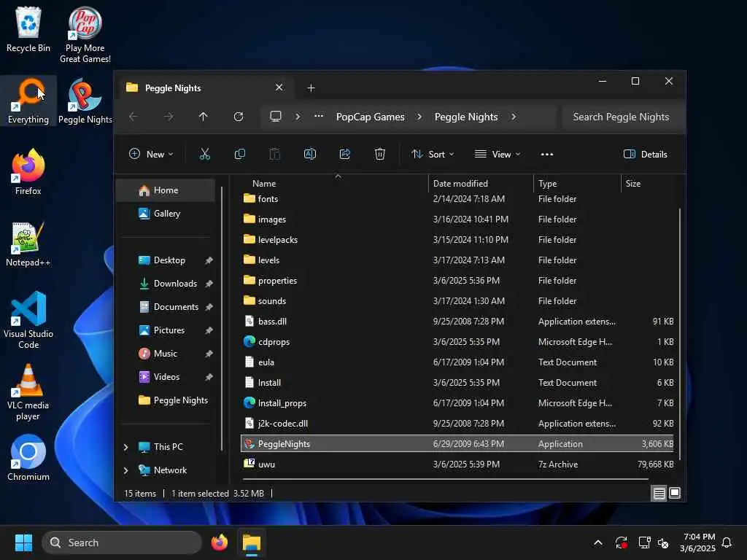
Task: Add a new File Explorer tab
Action: (x=311, y=87)
